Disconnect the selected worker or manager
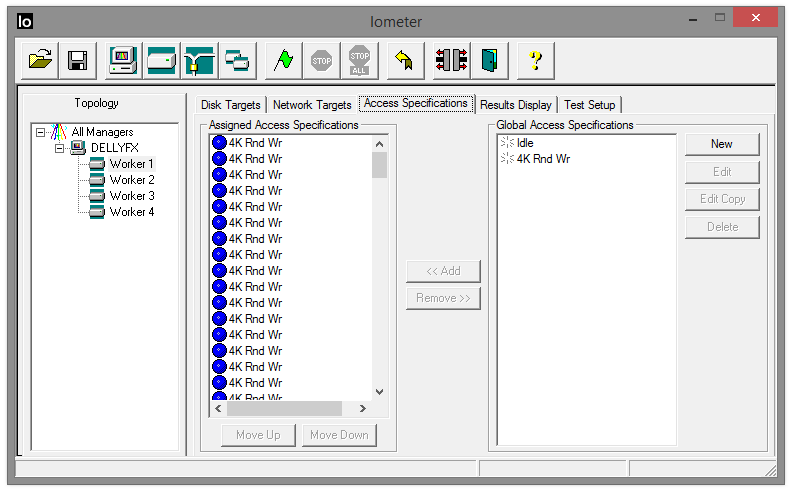Screen dimensions: 789x492 (x=452, y=61)
